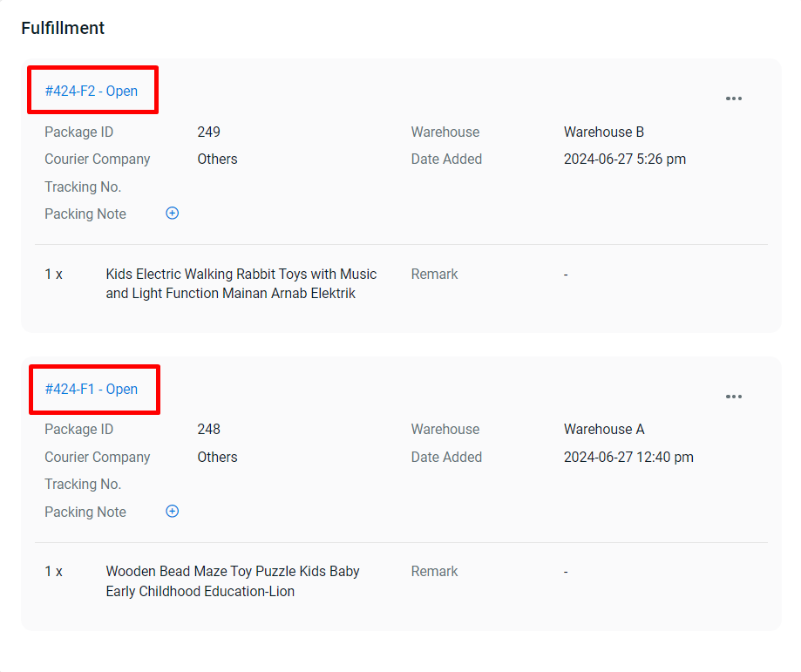
Task: Click the date added 2024-06-27 12:40 pm
Action: click(x=628, y=458)
